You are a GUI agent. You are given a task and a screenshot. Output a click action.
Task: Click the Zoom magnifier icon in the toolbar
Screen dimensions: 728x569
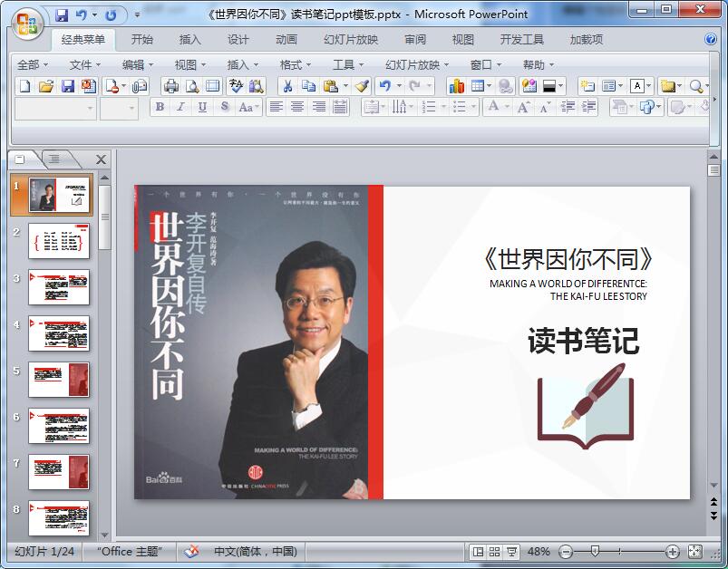click(x=695, y=86)
